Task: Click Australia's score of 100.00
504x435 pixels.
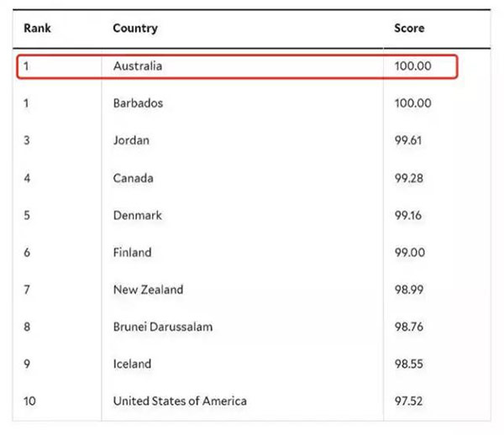Action: (x=412, y=66)
